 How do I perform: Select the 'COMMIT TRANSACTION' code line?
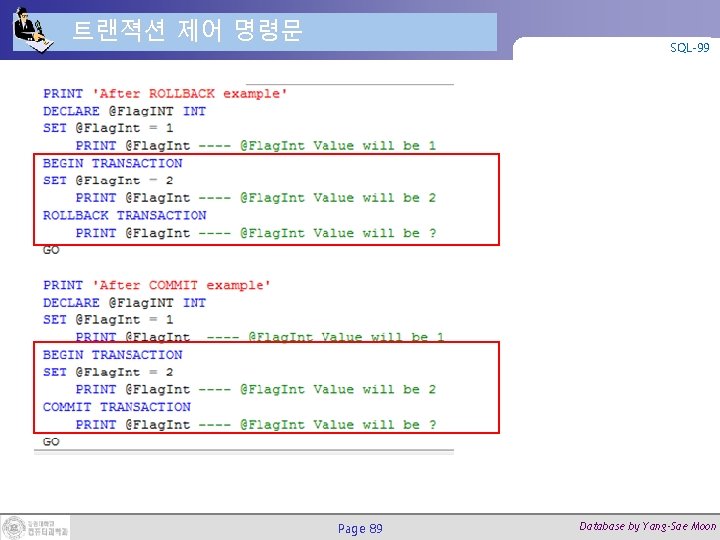click(x=117, y=406)
